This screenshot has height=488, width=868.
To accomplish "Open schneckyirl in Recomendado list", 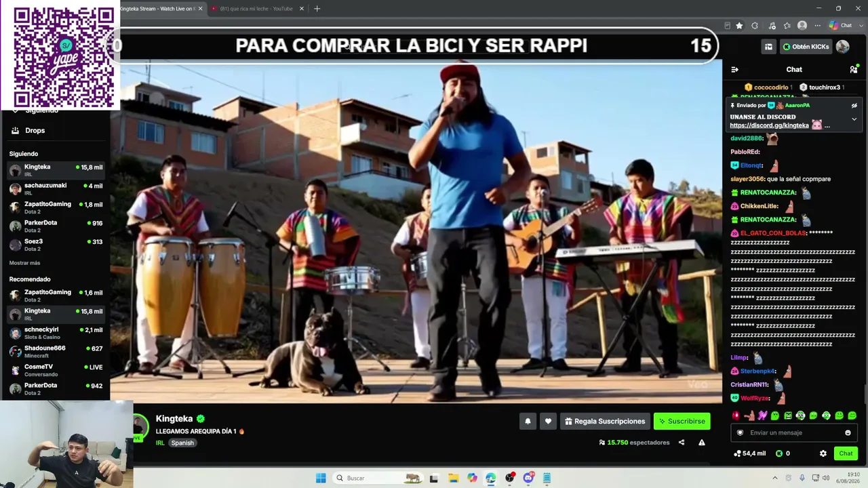I will point(56,333).
